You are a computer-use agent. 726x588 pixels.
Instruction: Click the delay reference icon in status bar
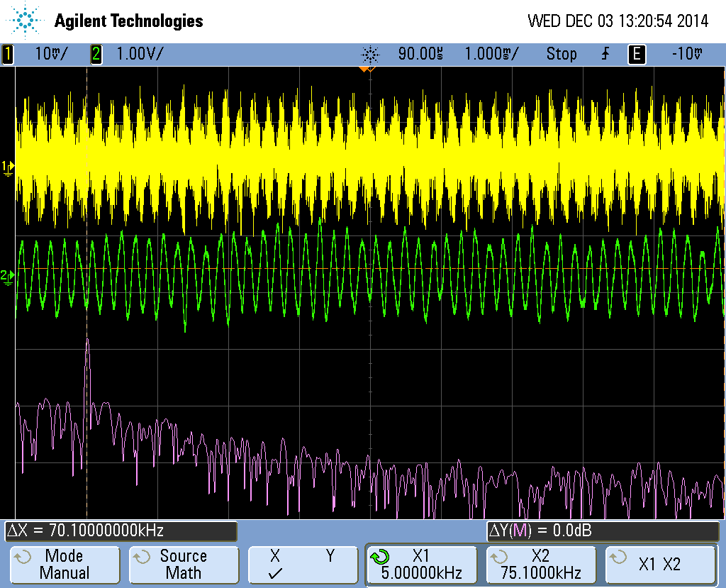tap(370, 54)
